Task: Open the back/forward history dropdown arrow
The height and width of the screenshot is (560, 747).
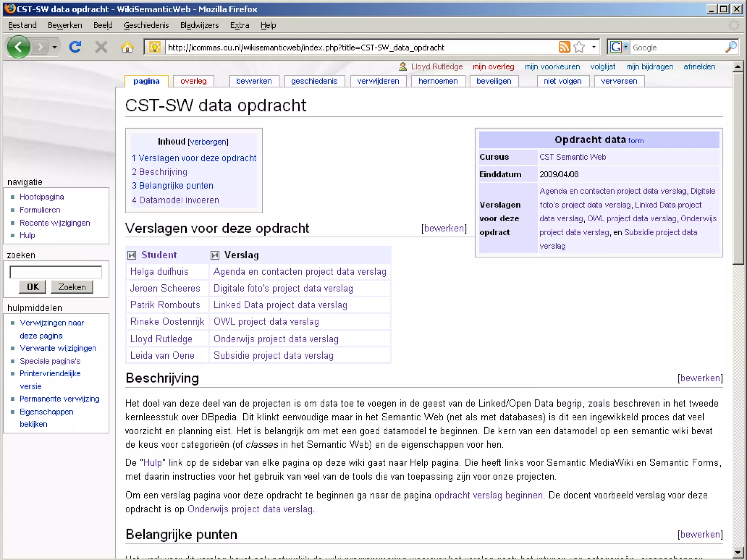Action: pyautogui.click(x=55, y=47)
